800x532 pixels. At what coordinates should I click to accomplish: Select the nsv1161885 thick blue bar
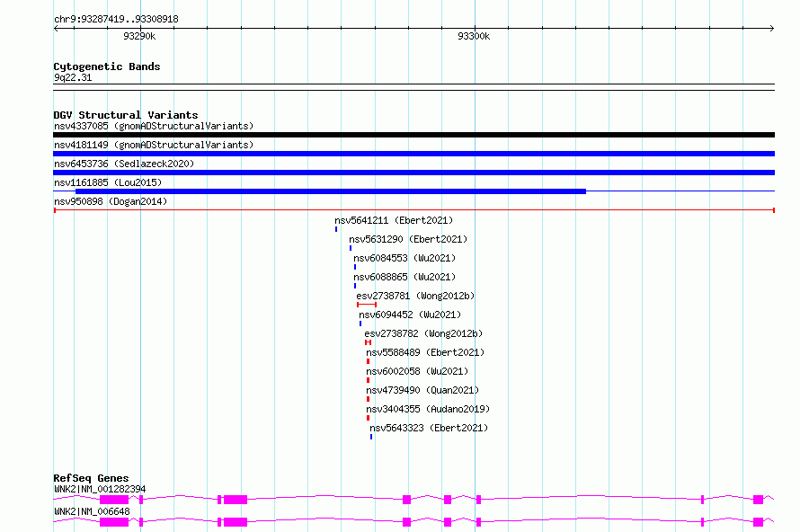click(331, 191)
